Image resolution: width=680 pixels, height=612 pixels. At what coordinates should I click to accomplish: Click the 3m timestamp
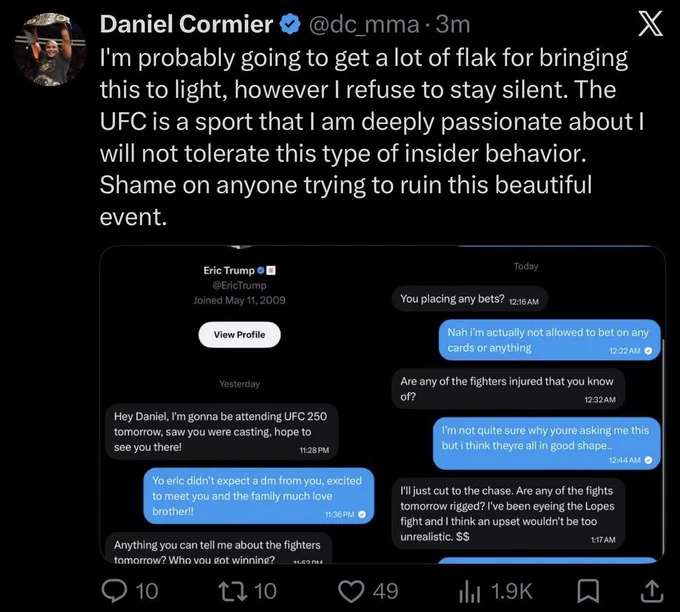pyautogui.click(x=453, y=24)
